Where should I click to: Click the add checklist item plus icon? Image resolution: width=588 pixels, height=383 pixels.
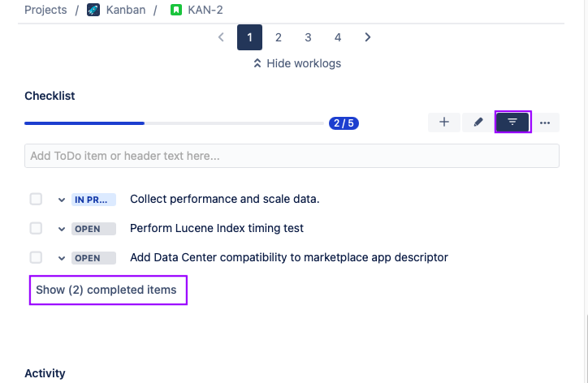coord(444,123)
